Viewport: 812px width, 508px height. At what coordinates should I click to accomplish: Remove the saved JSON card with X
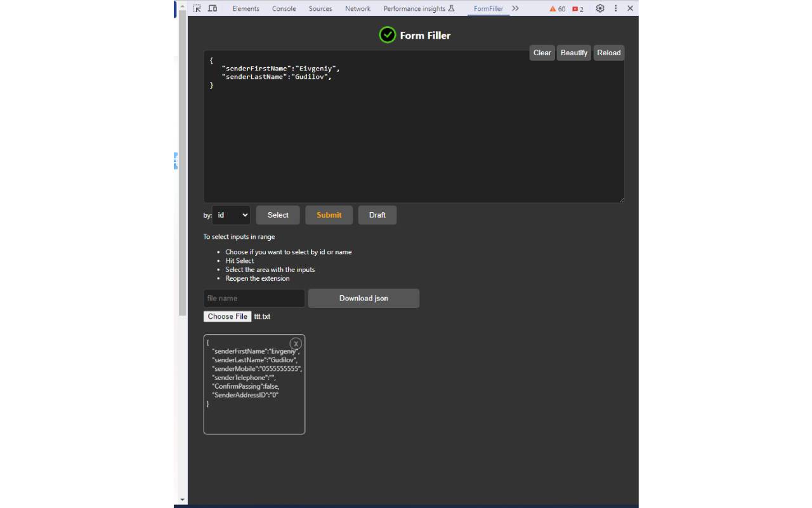click(x=296, y=344)
